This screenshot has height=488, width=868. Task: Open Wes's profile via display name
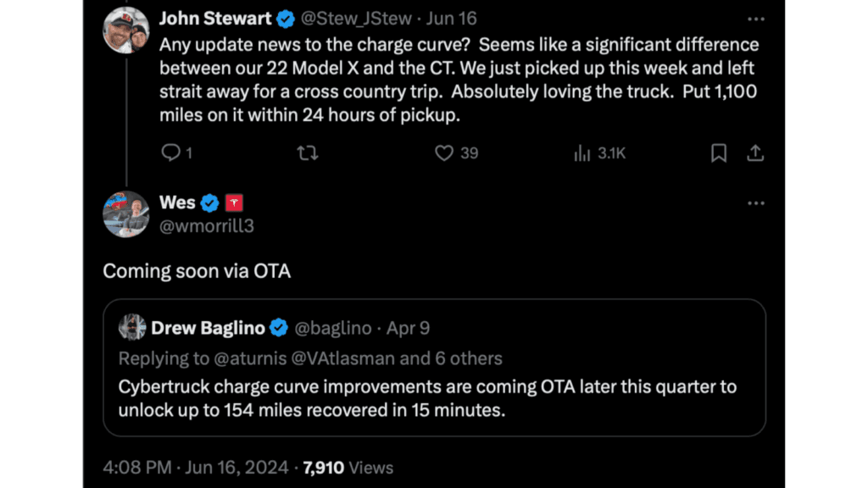pos(177,202)
